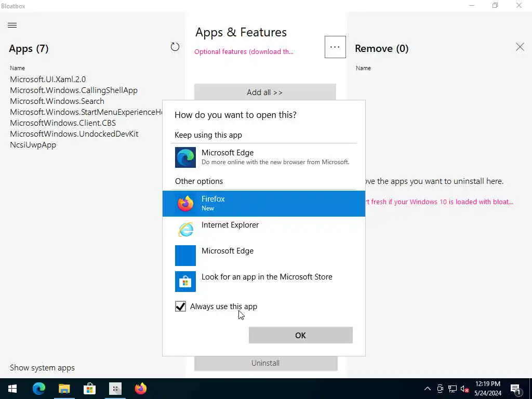
Task: Close the Remove panel with X
Action: click(520, 47)
